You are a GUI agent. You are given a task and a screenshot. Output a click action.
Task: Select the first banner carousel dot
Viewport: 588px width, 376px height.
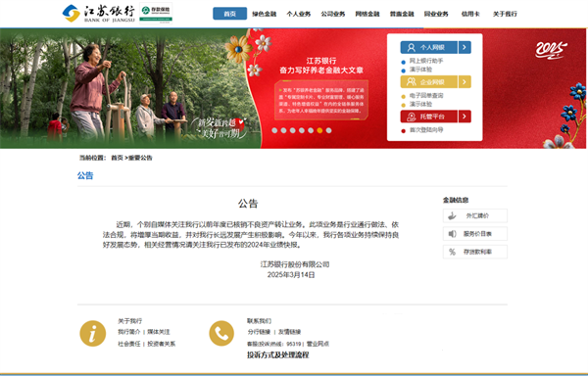pos(274,130)
